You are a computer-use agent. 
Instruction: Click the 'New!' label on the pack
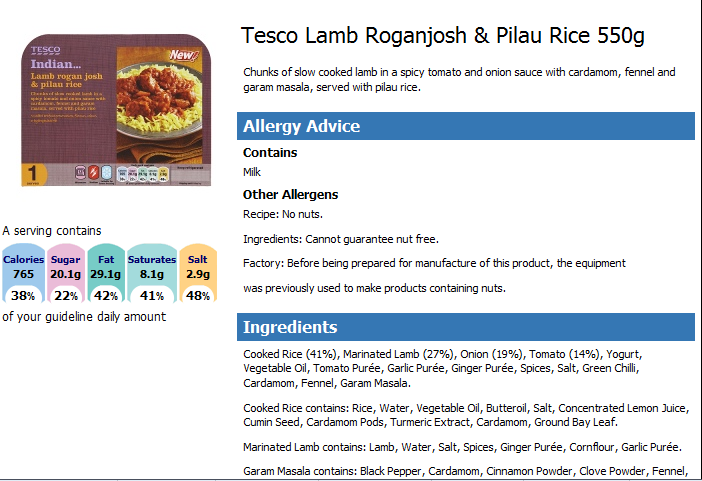click(x=183, y=55)
